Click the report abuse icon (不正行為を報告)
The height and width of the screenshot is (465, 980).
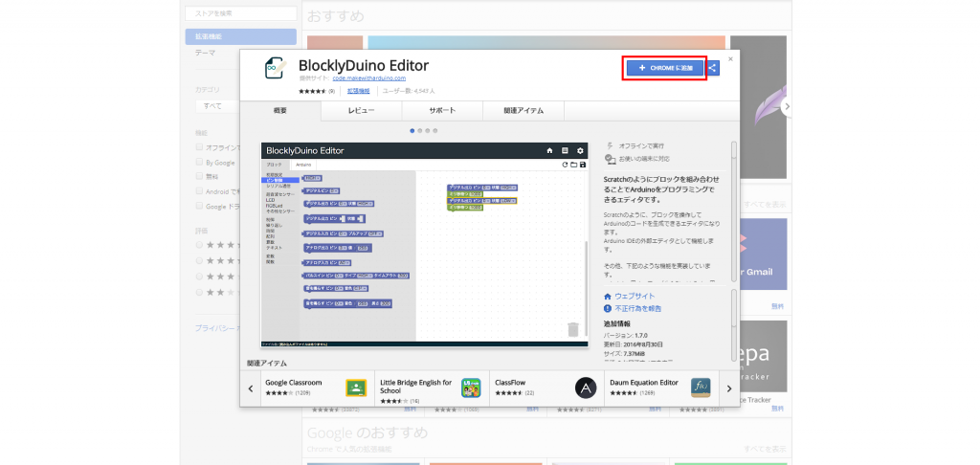pos(608,309)
